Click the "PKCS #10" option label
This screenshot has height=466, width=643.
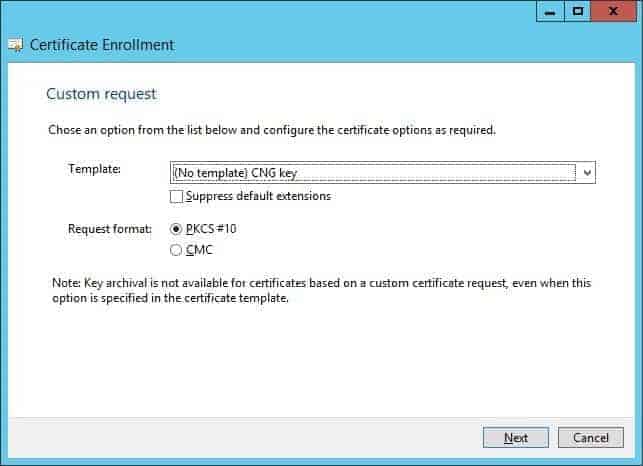coord(211,229)
